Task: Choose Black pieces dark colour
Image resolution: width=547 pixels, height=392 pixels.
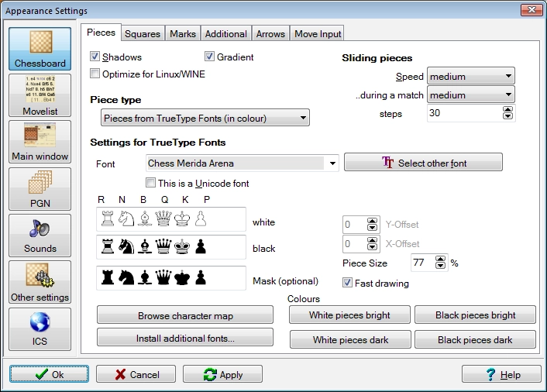Action: pyautogui.click(x=475, y=339)
